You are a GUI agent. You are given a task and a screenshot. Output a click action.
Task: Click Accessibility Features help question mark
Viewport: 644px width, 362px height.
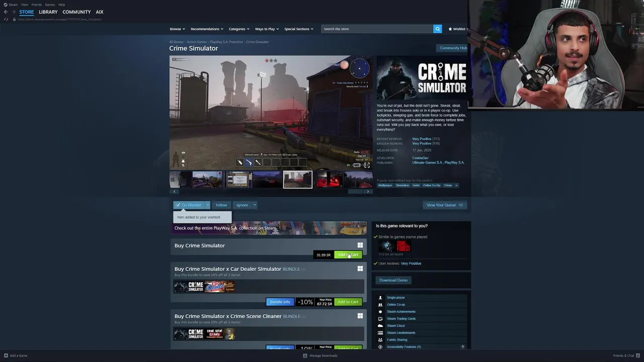[463, 347]
